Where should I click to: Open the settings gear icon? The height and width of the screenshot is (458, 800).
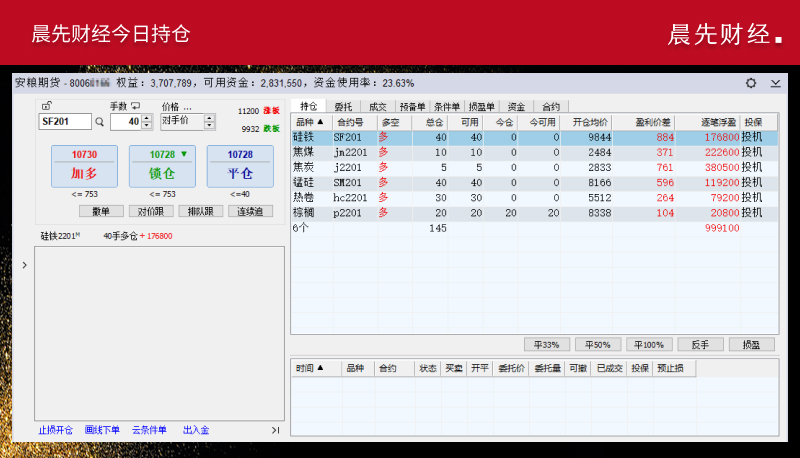point(751,83)
